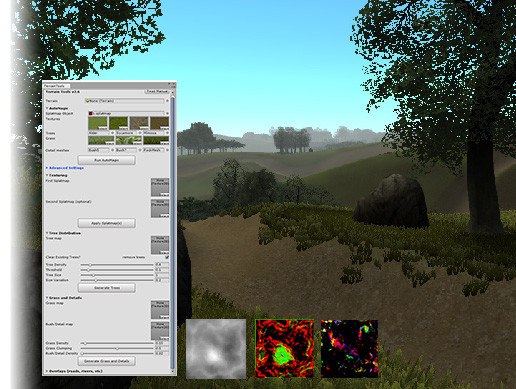Open picker circle beside Alder tree field
This screenshot has width=516, height=389.
112,133
